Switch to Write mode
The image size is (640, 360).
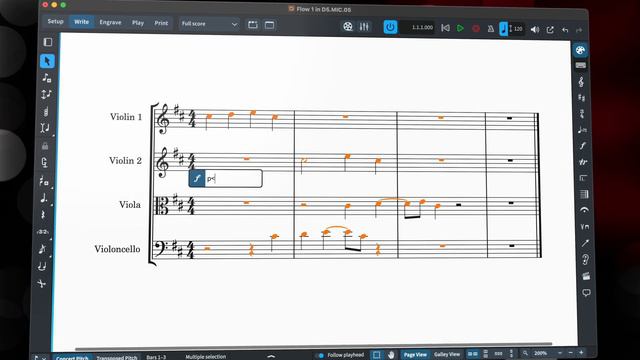coord(82,22)
